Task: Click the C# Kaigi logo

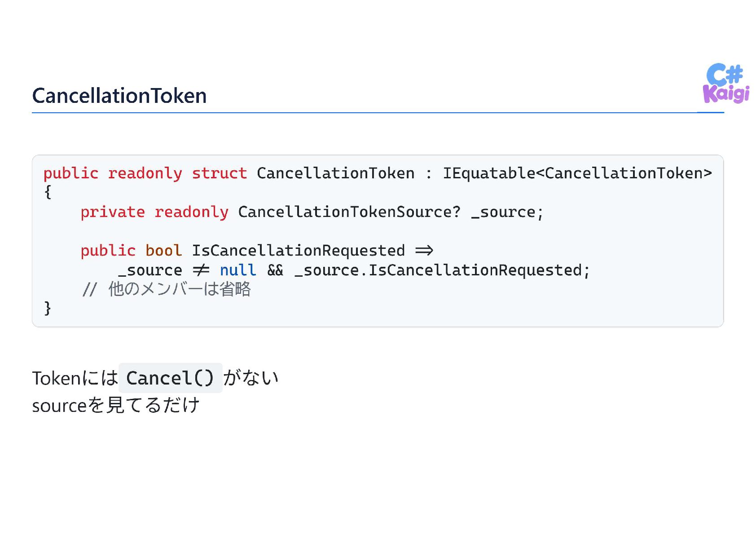Action: point(726,84)
